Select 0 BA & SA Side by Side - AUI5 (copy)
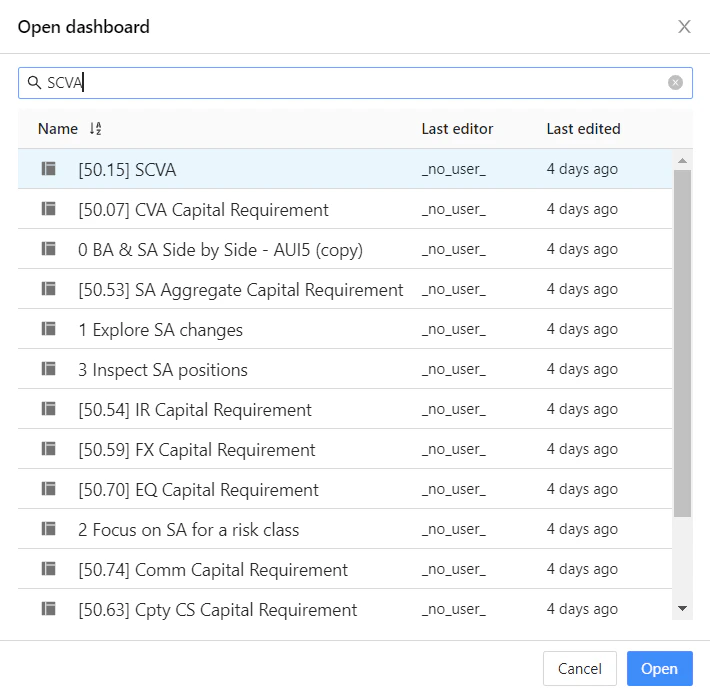This screenshot has width=710, height=691. tap(345, 249)
